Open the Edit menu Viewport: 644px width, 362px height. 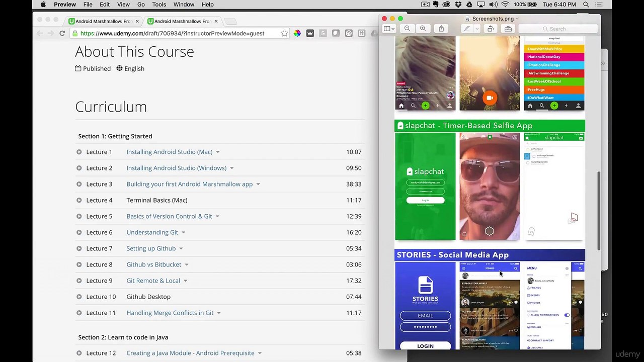coord(105,5)
